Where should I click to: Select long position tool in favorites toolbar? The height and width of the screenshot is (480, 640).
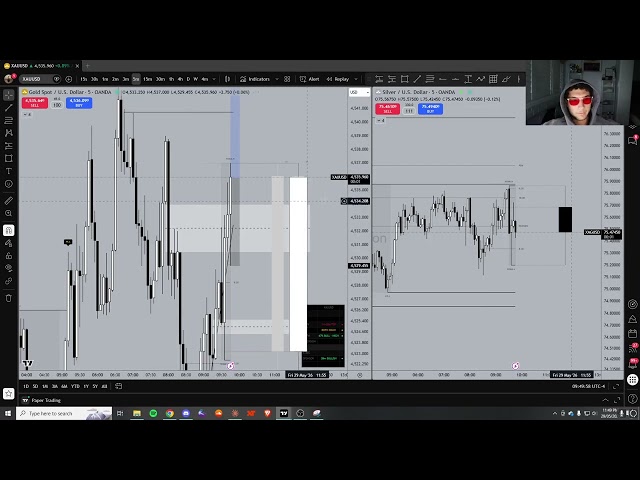point(379,79)
